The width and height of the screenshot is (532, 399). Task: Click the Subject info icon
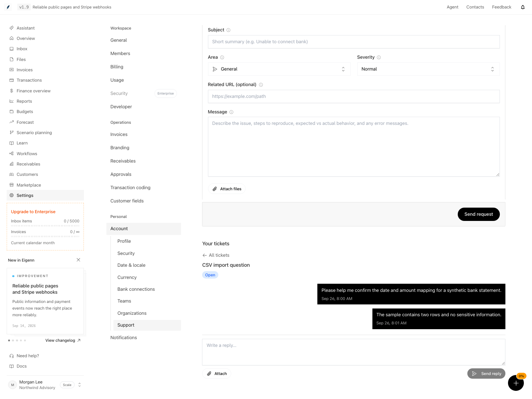coord(228,30)
